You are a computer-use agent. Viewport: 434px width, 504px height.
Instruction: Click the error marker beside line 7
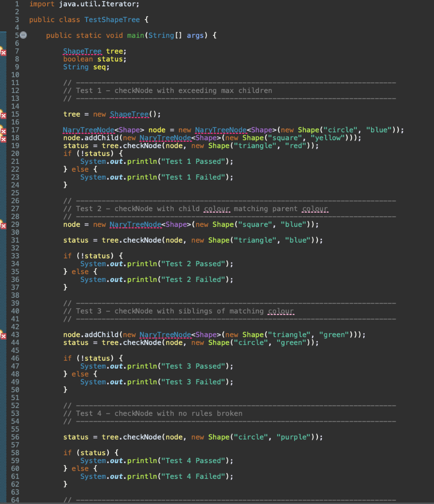3,52
